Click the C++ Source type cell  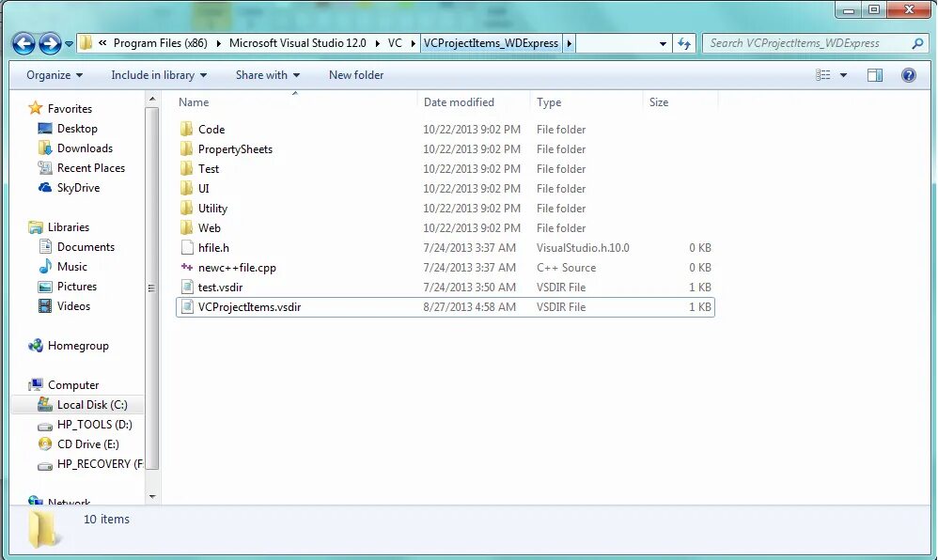[x=566, y=268]
